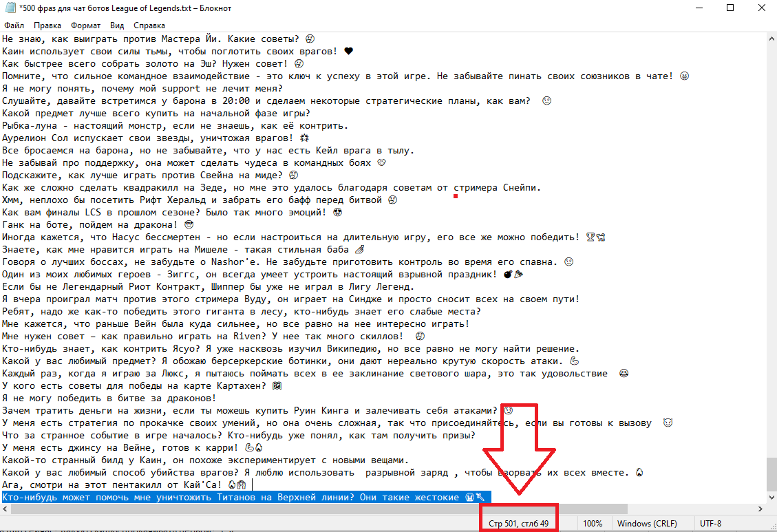Viewport: 777px width, 532px height.
Task: Click the vertical scrollbar thumb
Action: point(771,475)
